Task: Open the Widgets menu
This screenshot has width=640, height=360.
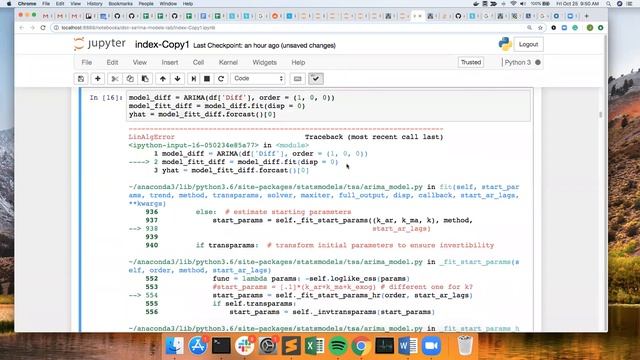Action: pyautogui.click(x=264, y=62)
